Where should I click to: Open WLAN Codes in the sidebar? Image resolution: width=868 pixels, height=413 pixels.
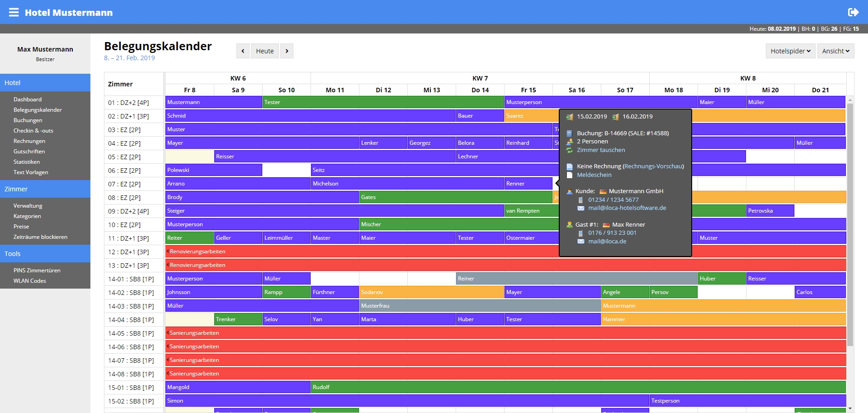point(30,281)
